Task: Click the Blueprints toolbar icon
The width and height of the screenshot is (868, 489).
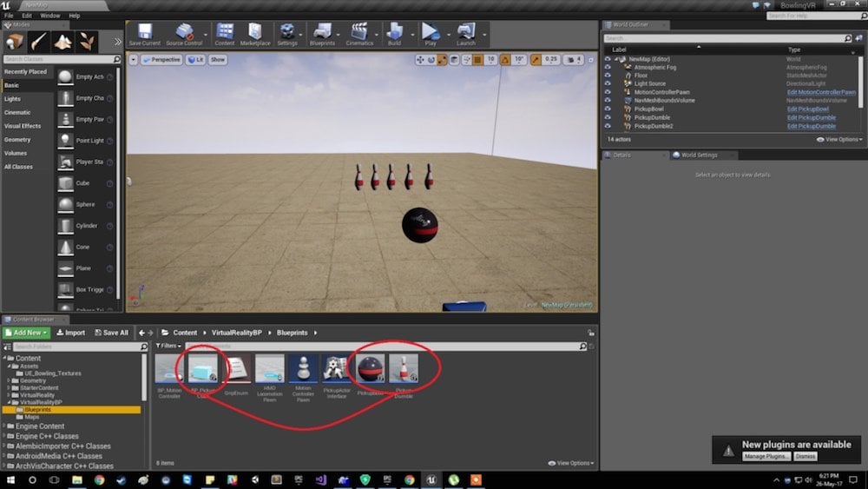Action: (323, 33)
